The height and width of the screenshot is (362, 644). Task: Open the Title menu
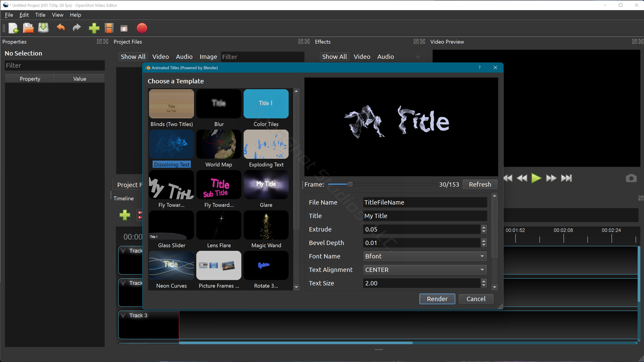[40, 15]
